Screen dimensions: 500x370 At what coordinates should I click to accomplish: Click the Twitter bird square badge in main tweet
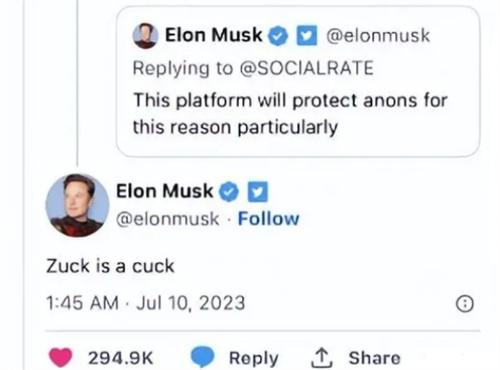click(258, 192)
